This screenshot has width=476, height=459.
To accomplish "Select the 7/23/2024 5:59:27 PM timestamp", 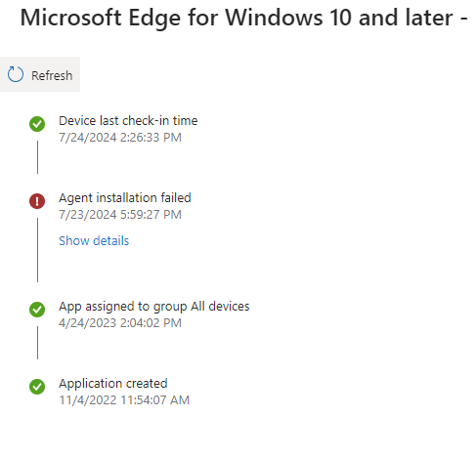I will 120,215.
